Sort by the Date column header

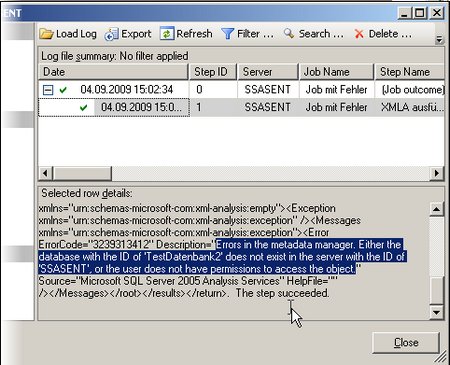coord(113,72)
